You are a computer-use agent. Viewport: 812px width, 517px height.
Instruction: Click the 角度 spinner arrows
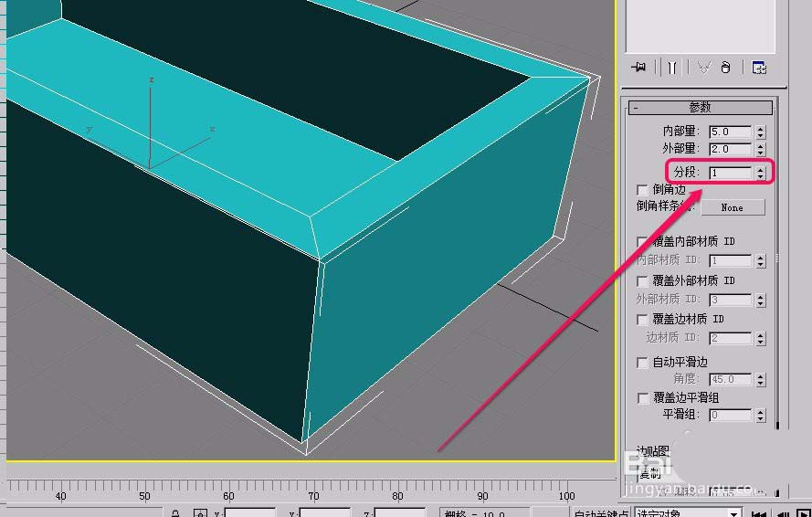pos(760,379)
